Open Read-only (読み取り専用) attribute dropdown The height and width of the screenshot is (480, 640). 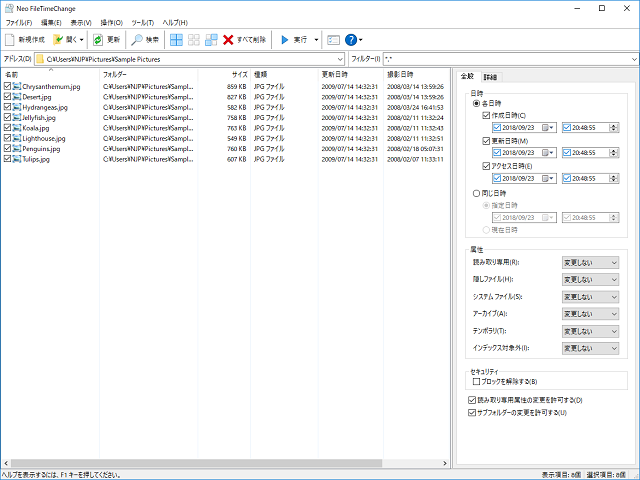click(590, 262)
